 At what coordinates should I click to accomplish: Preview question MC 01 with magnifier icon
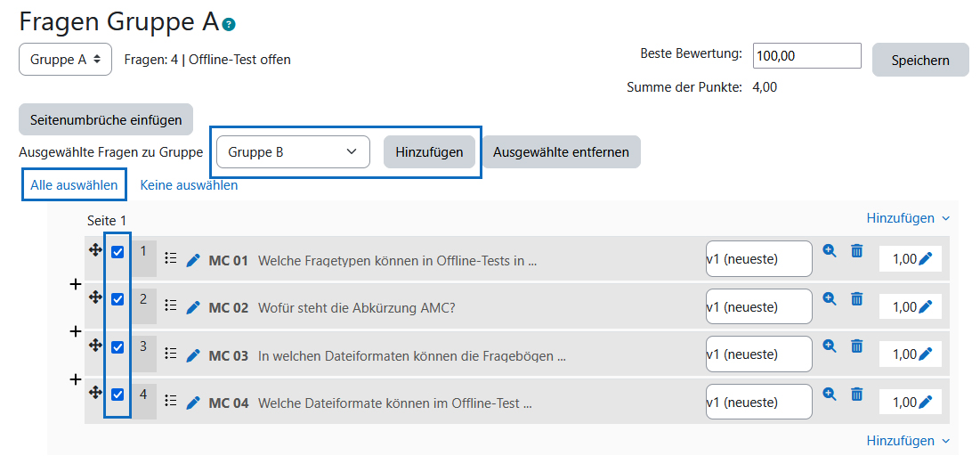click(x=830, y=251)
